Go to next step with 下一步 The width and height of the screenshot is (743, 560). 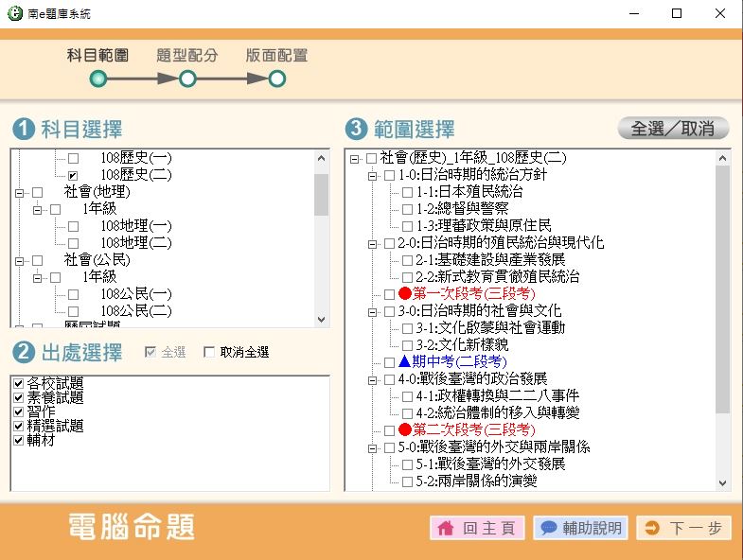click(x=683, y=529)
